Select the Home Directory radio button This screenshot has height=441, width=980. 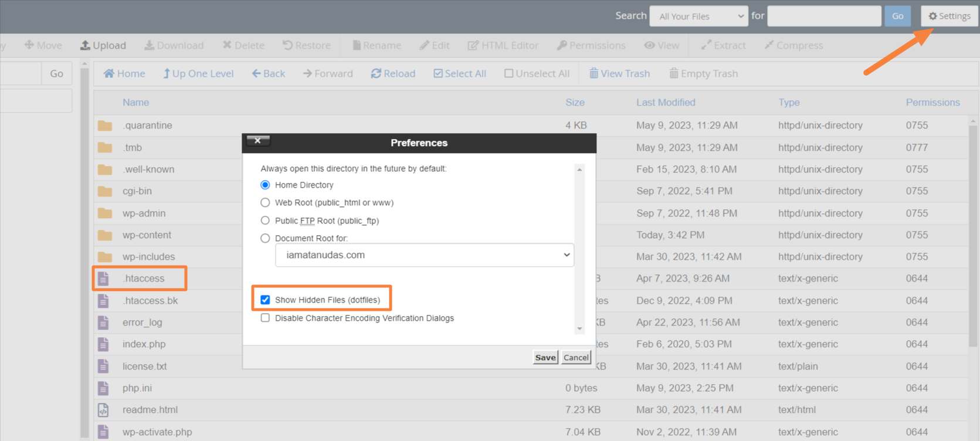(265, 185)
